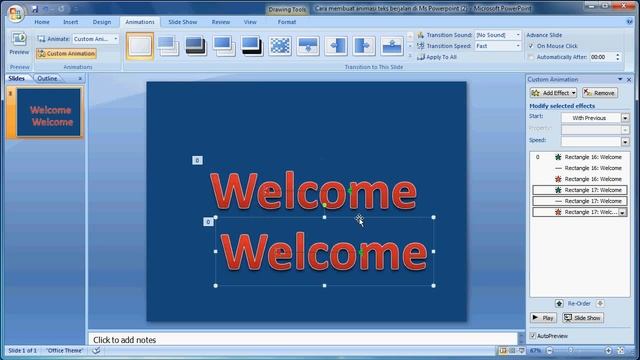Apply the right arrow transition effect

(364, 46)
